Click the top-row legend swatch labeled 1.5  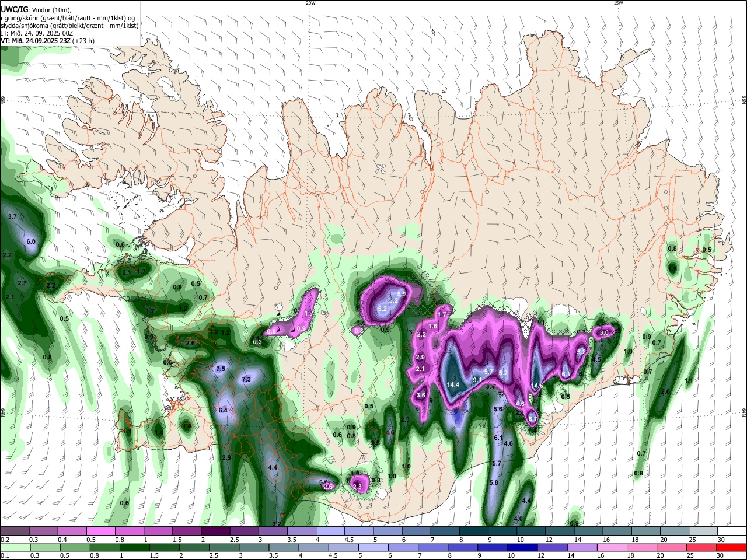tap(187, 531)
